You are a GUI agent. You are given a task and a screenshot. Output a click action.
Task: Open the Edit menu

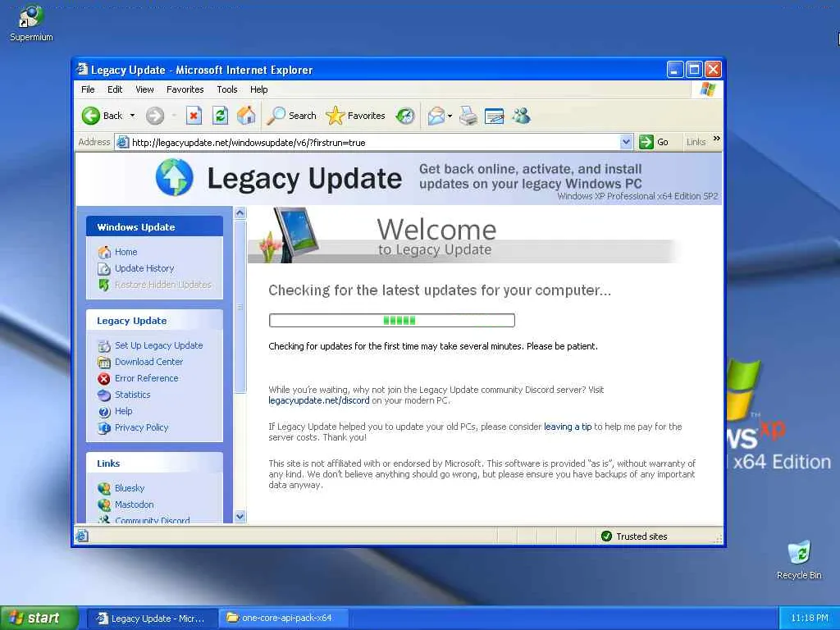(115, 89)
